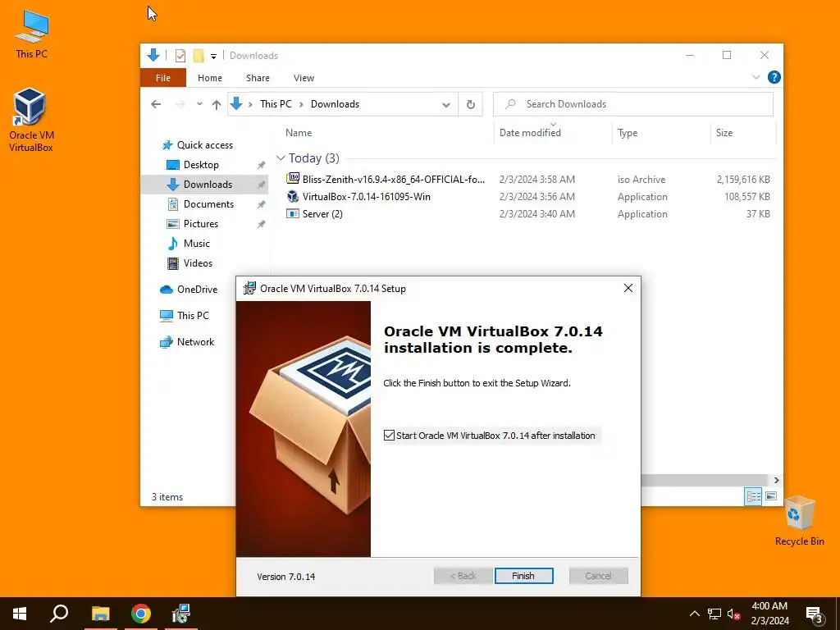Switch to the Home ribbon tab
The width and height of the screenshot is (840, 630).
(x=210, y=78)
